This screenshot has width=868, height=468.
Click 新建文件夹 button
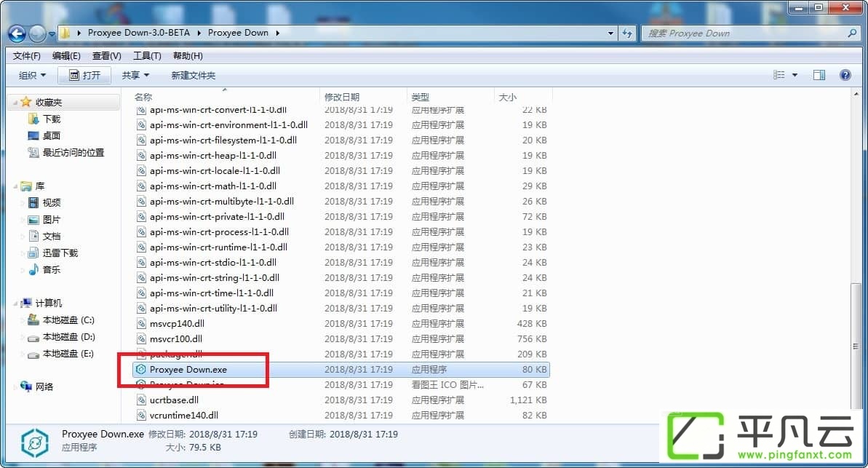[x=194, y=75]
